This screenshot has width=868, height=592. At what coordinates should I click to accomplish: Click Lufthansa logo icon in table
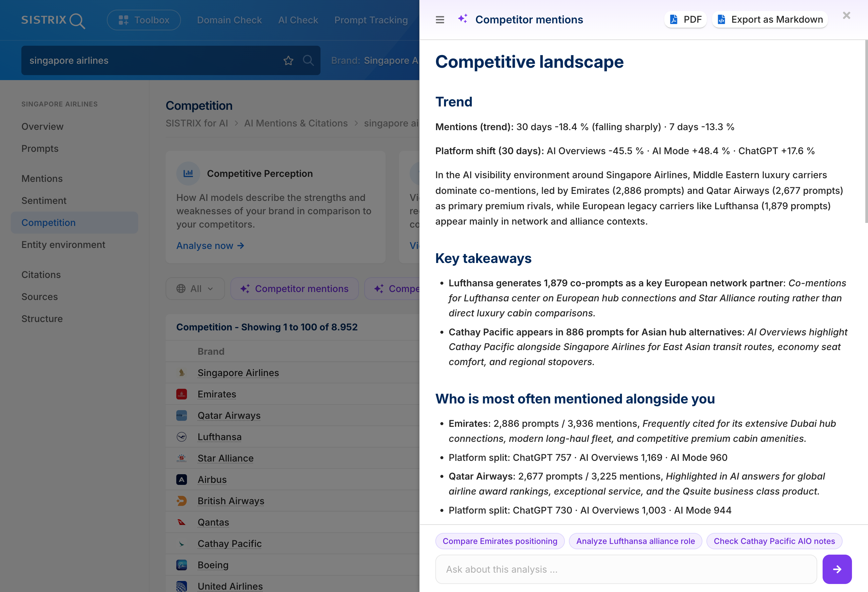point(182,436)
